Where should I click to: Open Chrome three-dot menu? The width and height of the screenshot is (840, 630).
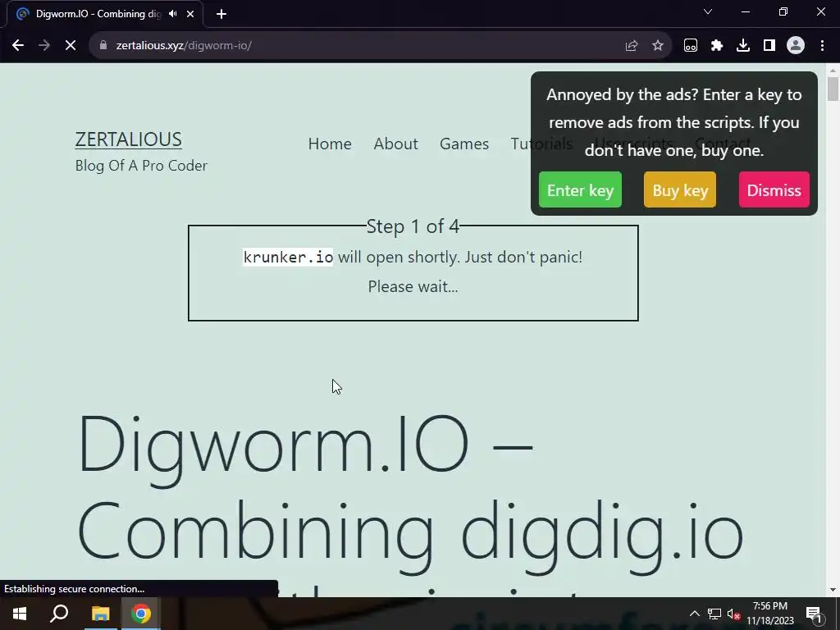click(x=822, y=46)
